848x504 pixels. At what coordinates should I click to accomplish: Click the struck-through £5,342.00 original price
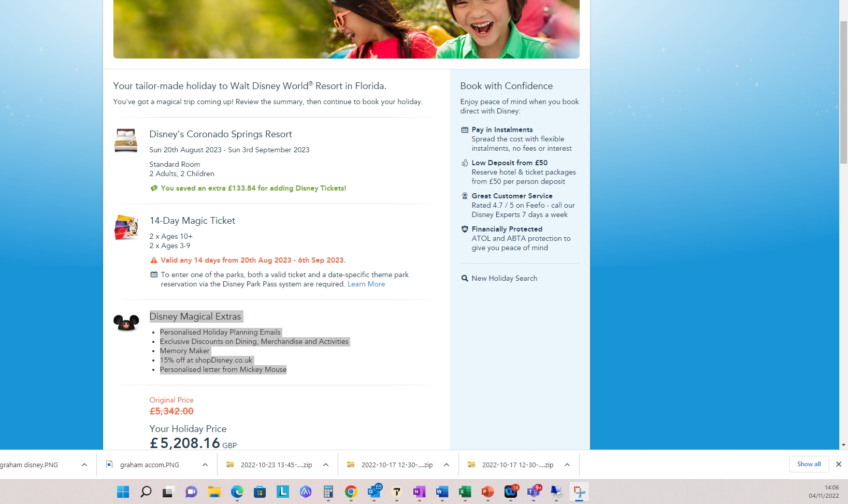(171, 411)
